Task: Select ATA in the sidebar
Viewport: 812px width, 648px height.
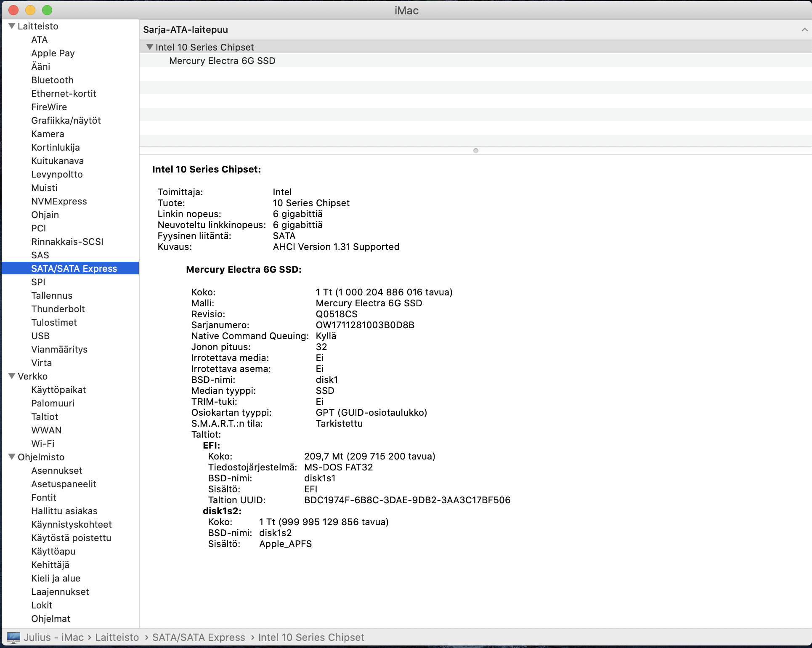Action: tap(40, 40)
